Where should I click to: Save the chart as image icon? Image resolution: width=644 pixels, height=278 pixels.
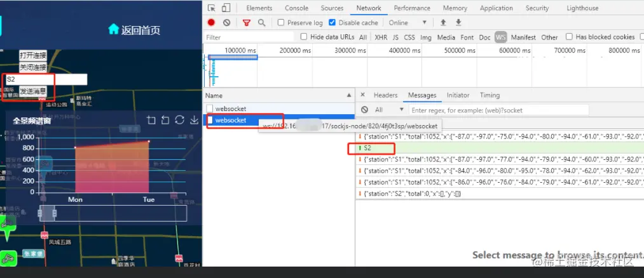(194, 120)
